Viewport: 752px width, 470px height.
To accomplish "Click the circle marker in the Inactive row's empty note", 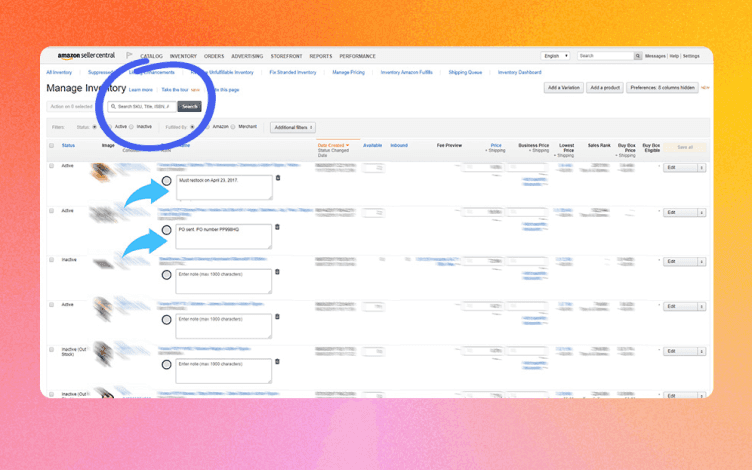I will 166,275.
